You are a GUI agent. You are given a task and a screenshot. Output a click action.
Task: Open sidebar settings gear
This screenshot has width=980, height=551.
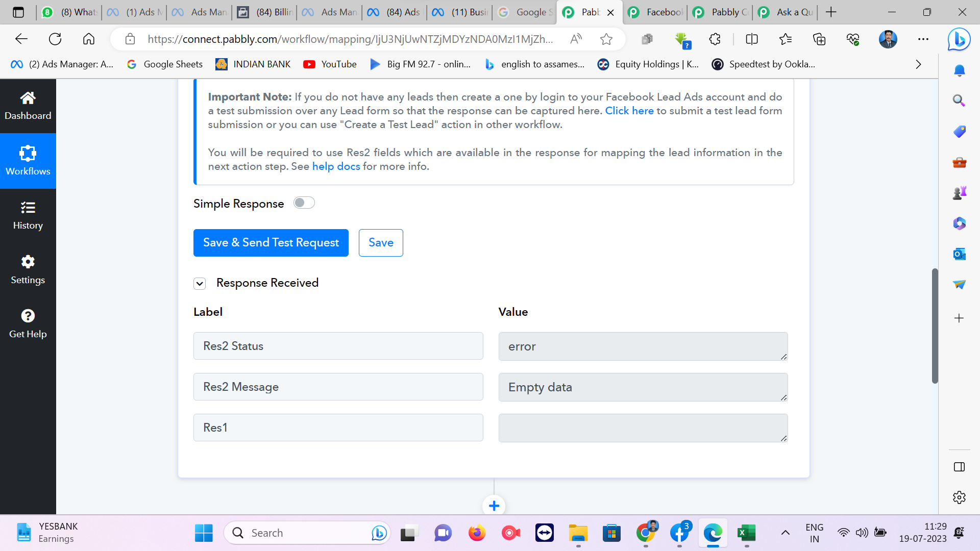[x=959, y=497]
